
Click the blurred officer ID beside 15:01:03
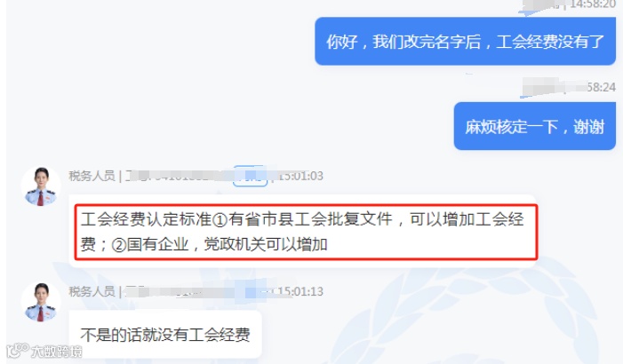pyautogui.click(x=177, y=176)
